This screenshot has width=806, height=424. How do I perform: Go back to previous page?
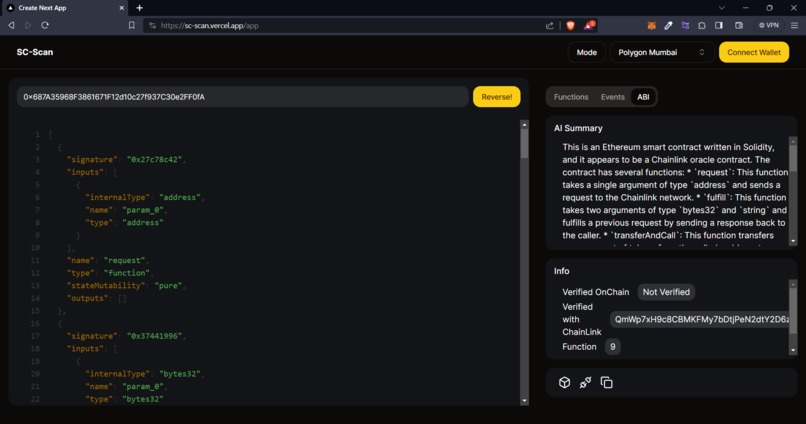tap(11, 25)
